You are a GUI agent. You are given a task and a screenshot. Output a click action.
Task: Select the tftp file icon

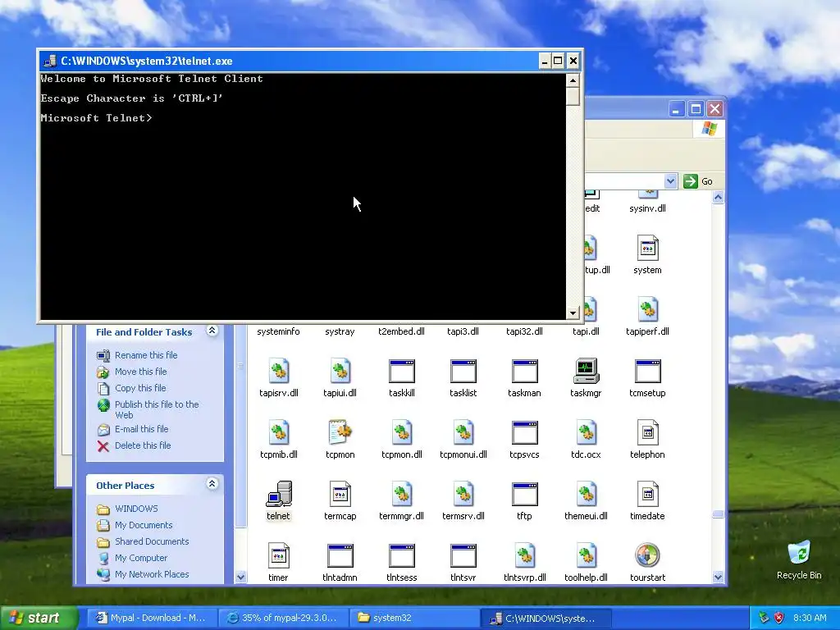pos(524,494)
